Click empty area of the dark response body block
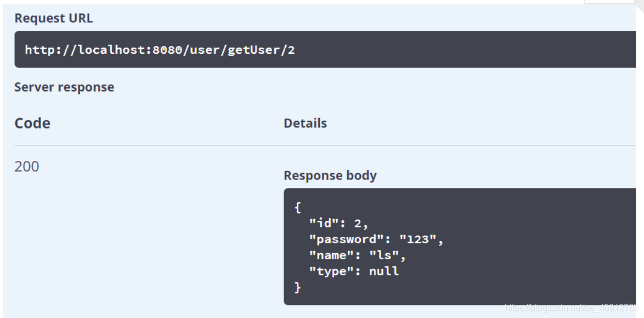 pyautogui.click(x=521, y=247)
